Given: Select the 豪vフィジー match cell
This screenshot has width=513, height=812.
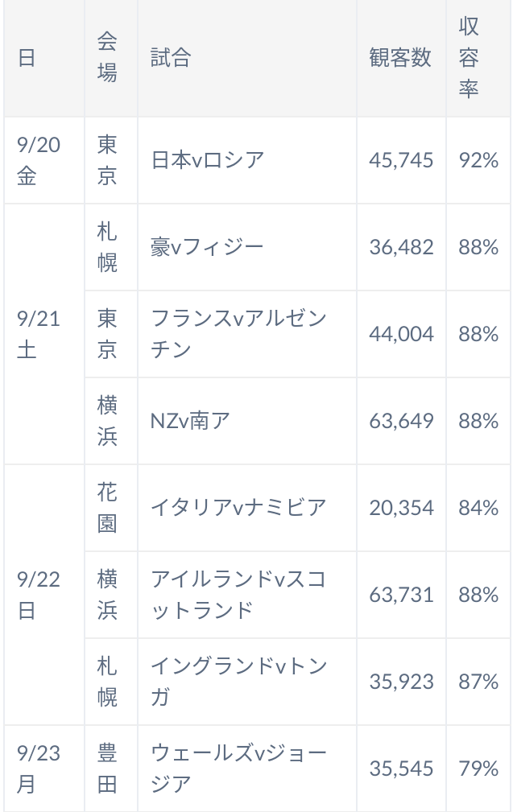Looking at the screenshot, I should point(247,247).
